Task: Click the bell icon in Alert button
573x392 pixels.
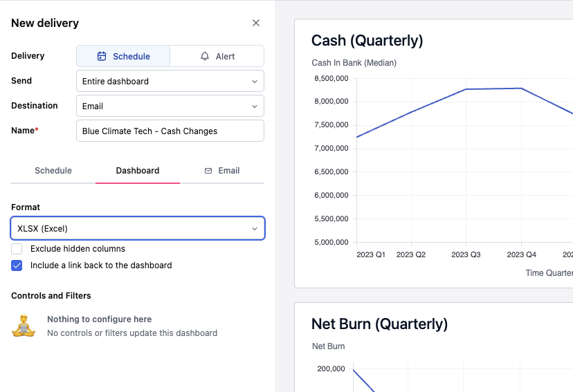Action: pos(205,56)
